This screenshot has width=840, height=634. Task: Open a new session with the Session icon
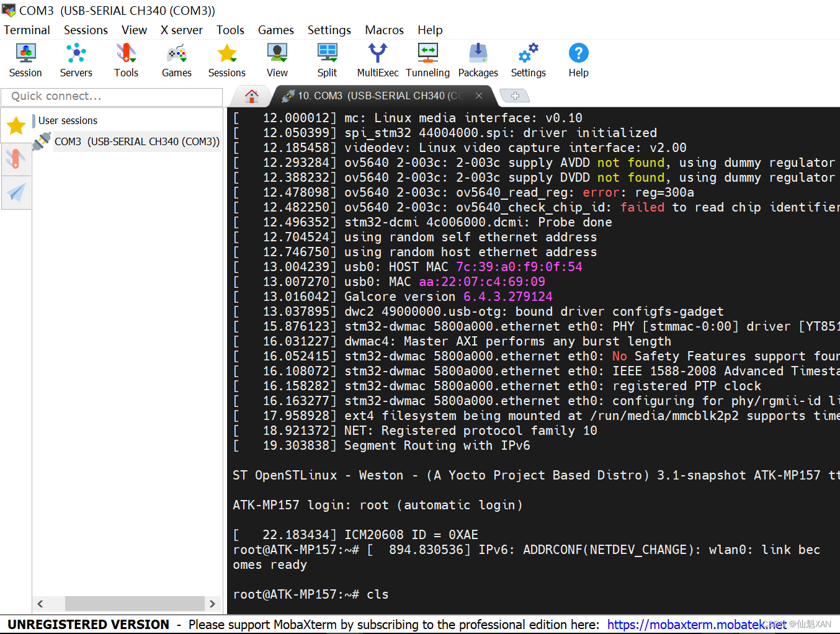[25, 59]
